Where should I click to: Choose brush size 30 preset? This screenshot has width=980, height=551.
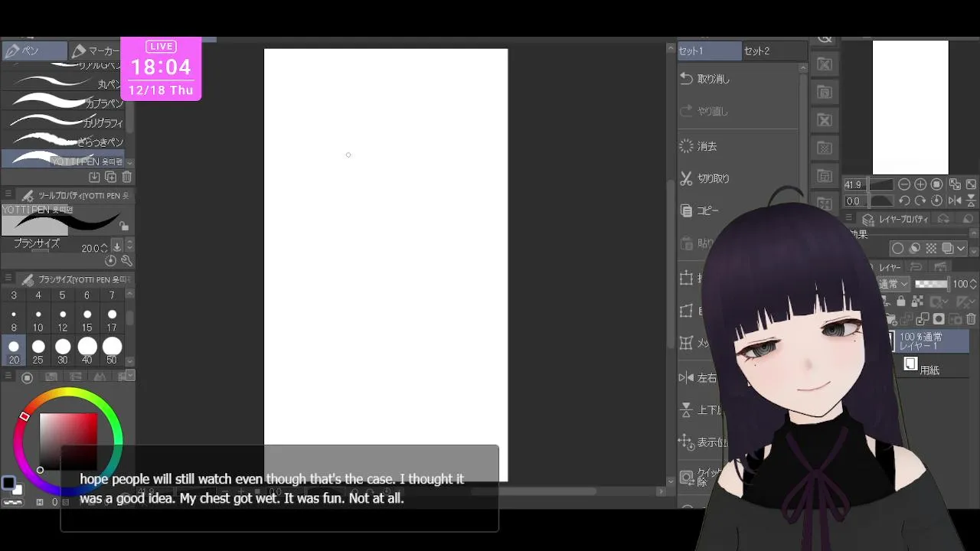click(63, 351)
